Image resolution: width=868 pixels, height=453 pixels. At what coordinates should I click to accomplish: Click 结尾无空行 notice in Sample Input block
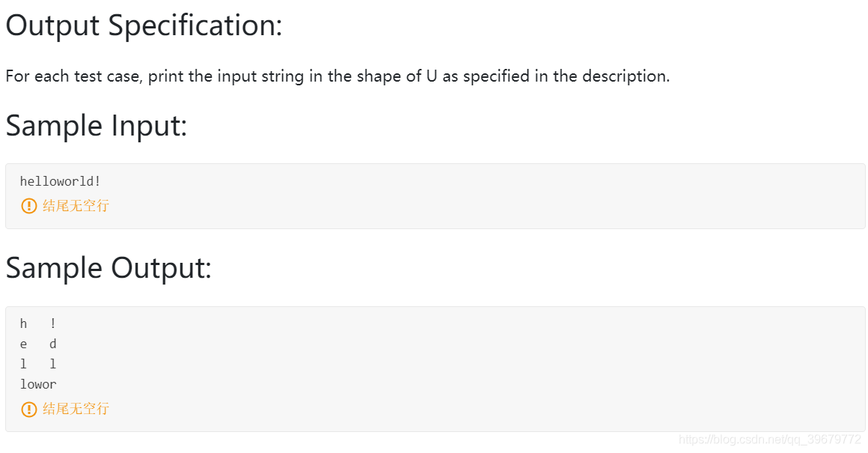click(76, 206)
